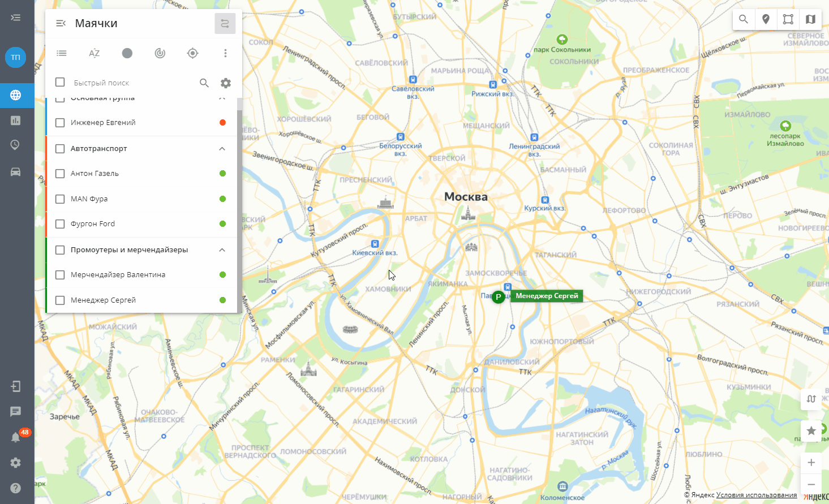Click the Менеджер Сергей map label

tap(547, 296)
